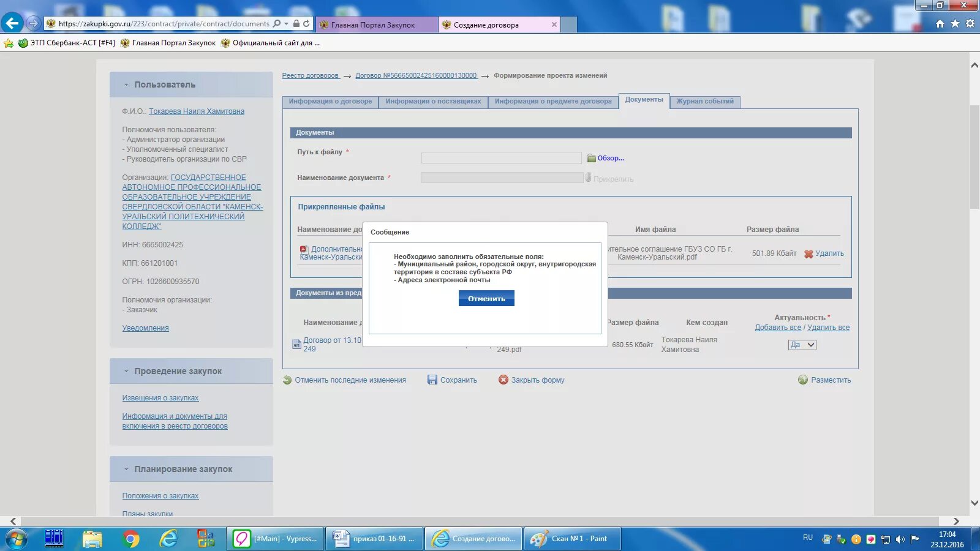Click the green Разместить icon

point(803,380)
